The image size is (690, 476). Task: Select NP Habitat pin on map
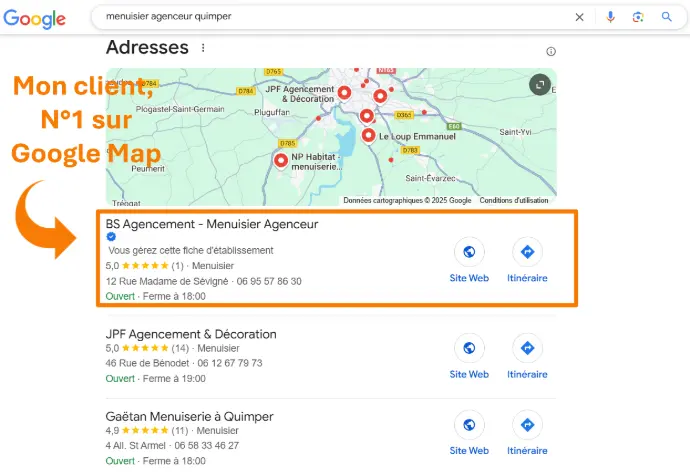[x=281, y=160]
